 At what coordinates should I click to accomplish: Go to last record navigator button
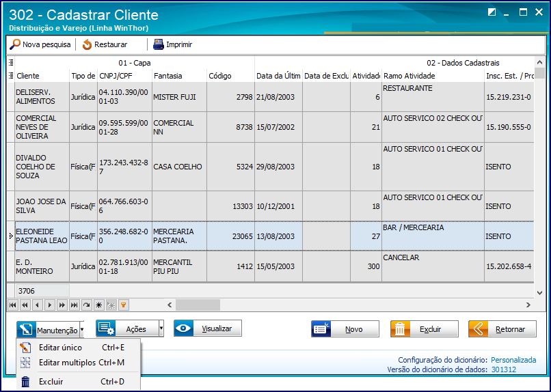(74, 305)
